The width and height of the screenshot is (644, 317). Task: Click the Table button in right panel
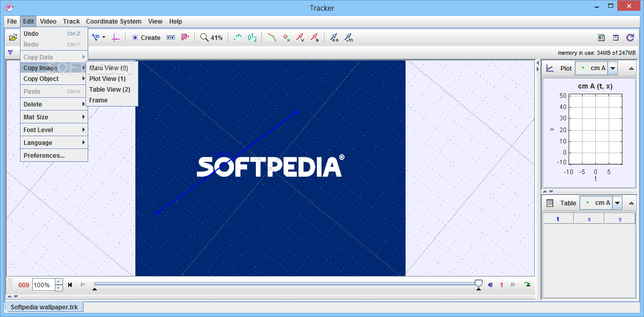click(x=568, y=203)
